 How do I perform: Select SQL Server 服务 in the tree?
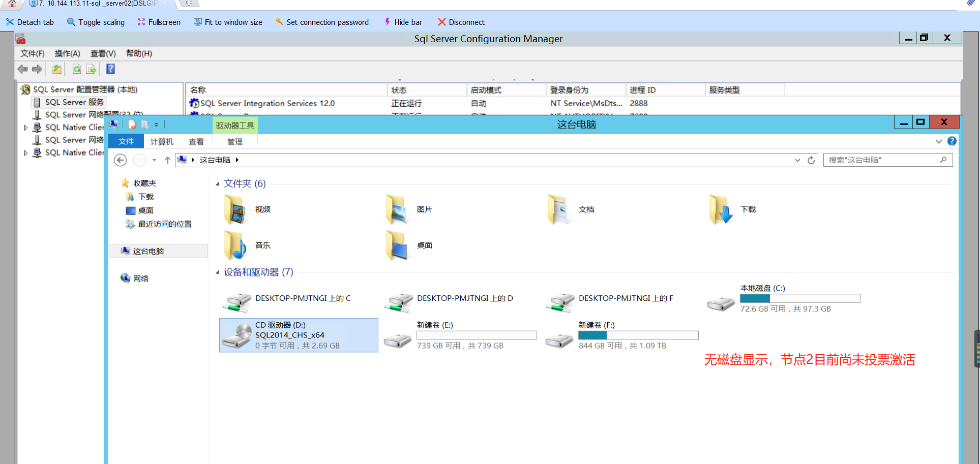[x=74, y=102]
